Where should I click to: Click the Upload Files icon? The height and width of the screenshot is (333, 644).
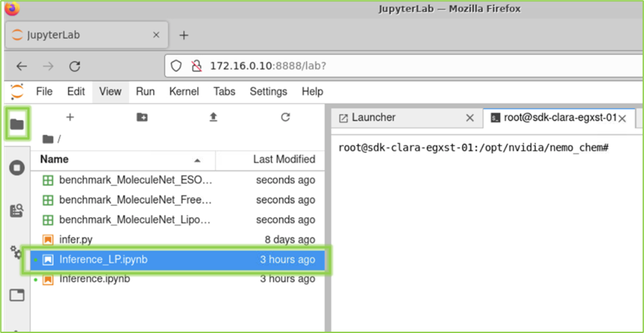(x=213, y=117)
